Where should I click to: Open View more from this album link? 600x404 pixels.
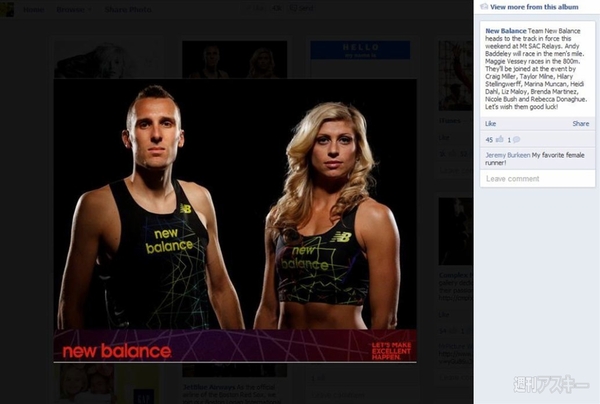click(x=534, y=7)
